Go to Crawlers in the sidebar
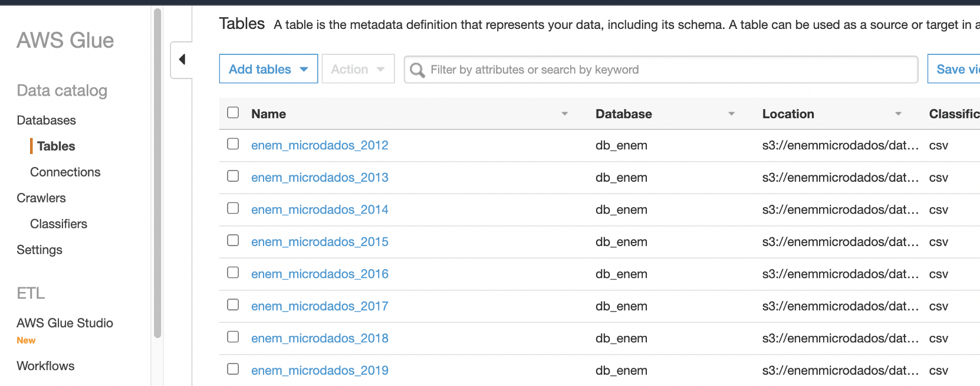Screen dimensions: 980x386 pyautogui.click(x=41, y=198)
